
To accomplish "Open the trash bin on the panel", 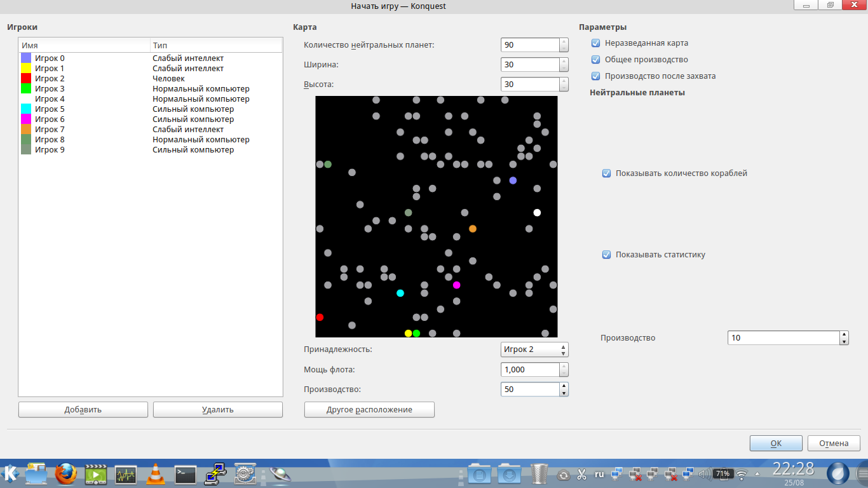I will coord(539,473).
